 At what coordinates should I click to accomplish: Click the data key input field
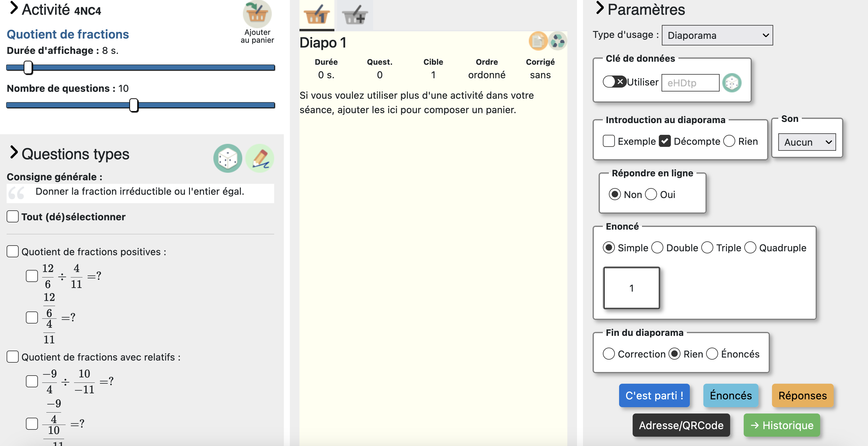click(690, 83)
